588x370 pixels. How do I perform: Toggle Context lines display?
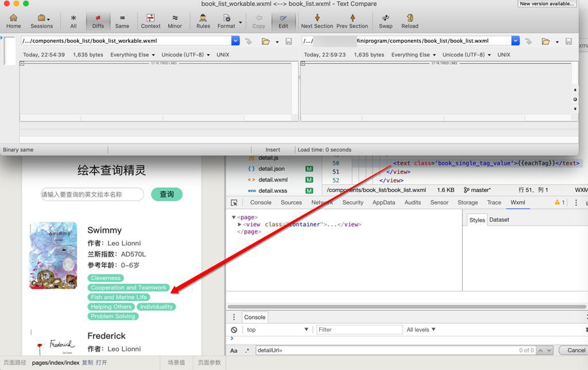pyautogui.click(x=150, y=21)
